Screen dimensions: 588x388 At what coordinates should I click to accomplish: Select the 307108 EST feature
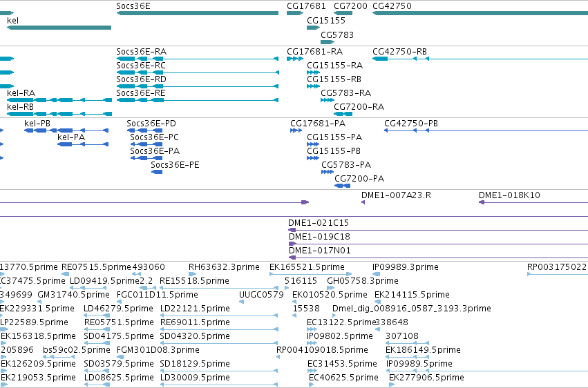pyautogui.click(x=407, y=343)
